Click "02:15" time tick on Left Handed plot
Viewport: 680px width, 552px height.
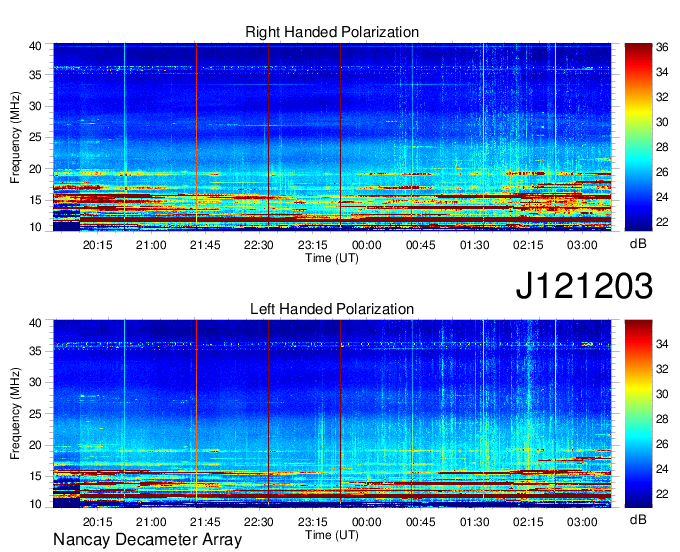[x=528, y=522]
